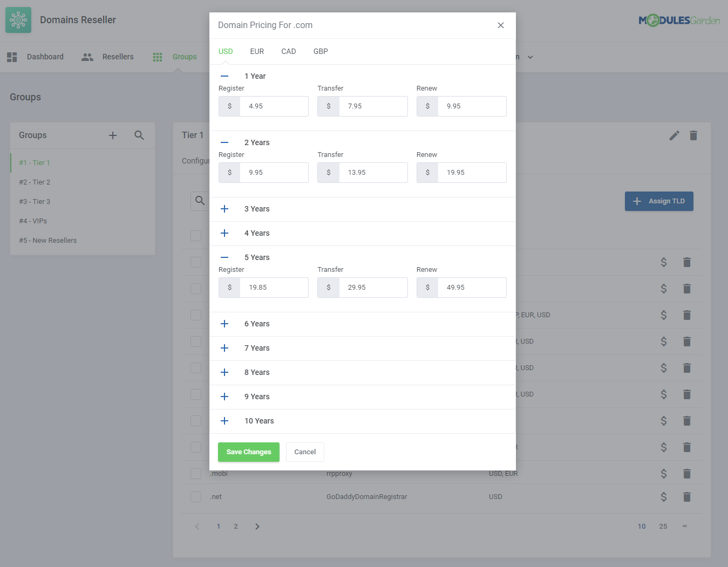Click the pencil edit icon for Tier 1
The image size is (728, 567).
coord(674,135)
